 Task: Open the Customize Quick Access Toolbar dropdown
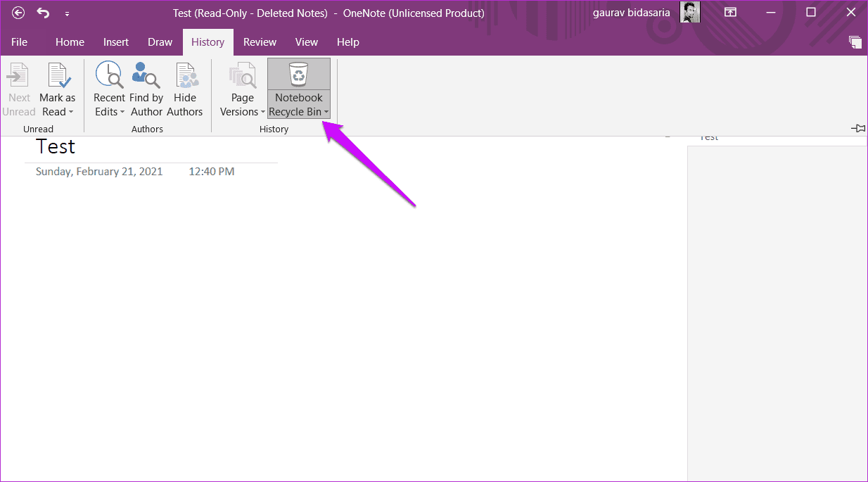(x=67, y=13)
